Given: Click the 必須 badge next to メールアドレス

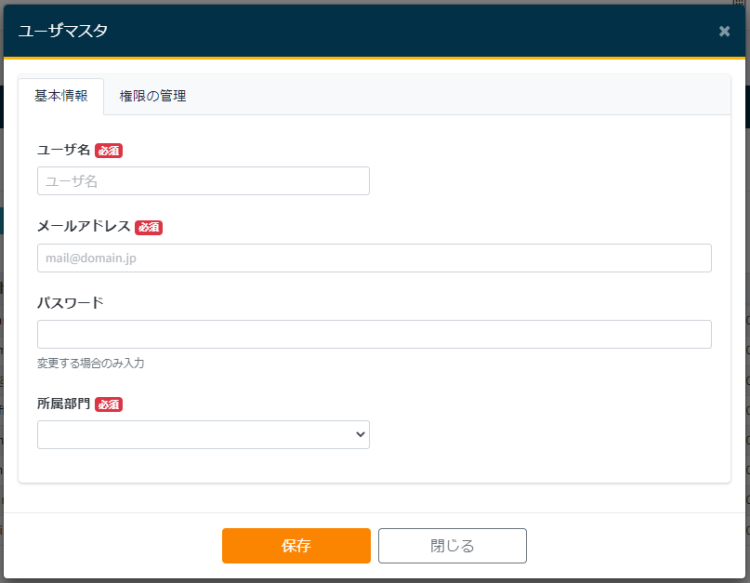Looking at the screenshot, I should (149, 228).
